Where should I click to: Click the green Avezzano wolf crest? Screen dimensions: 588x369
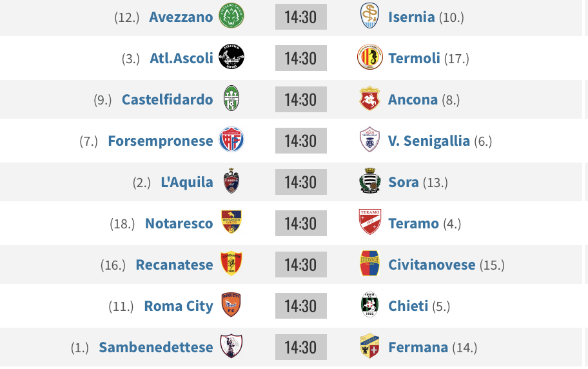[x=231, y=15]
